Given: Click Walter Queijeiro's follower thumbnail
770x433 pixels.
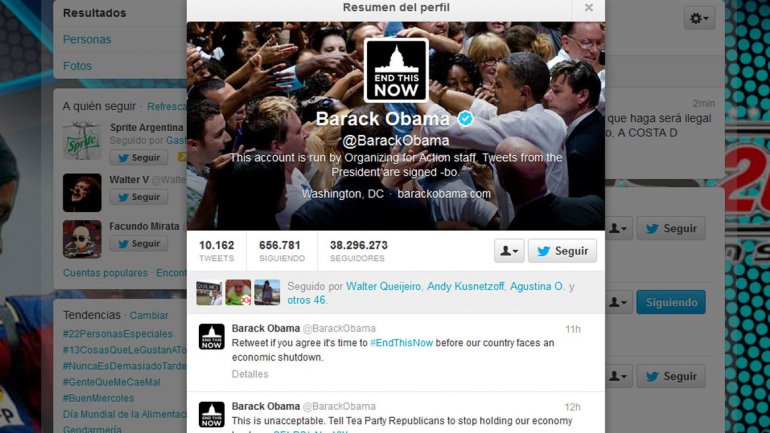Looking at the screenshot, I should point(209,293).
